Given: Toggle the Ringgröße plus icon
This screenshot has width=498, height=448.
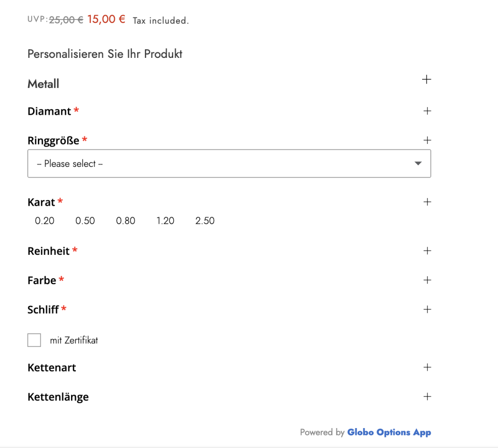Looking at the screenshot, I should (x=427, y=140).
